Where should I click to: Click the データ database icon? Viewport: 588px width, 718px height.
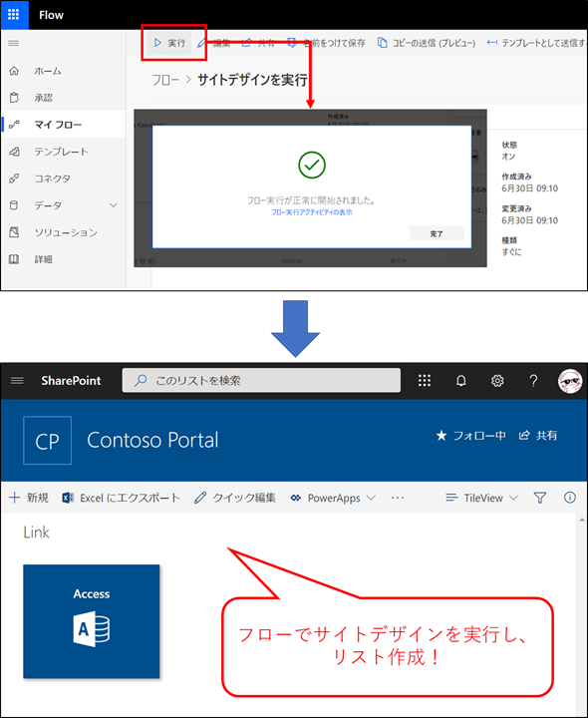click(14, 205)
